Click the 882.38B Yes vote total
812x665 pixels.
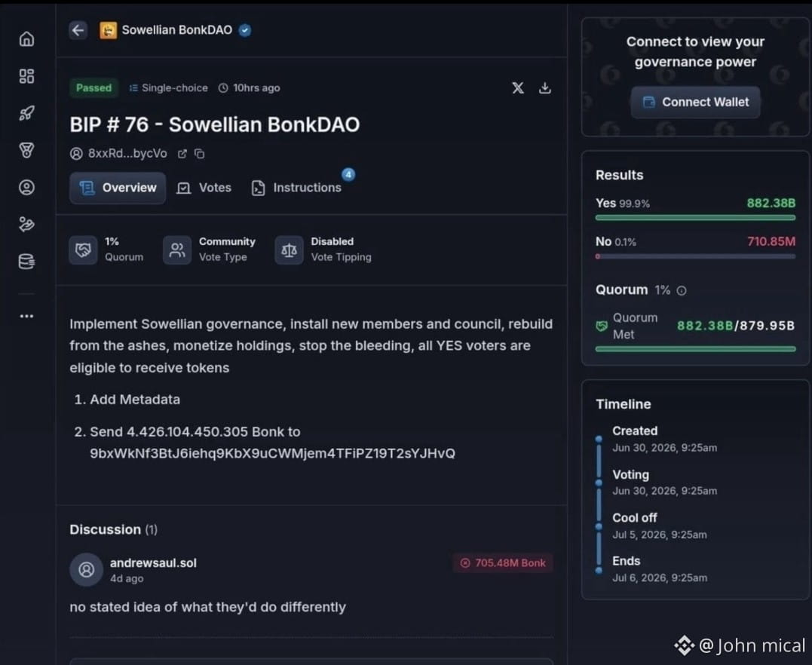771,203
